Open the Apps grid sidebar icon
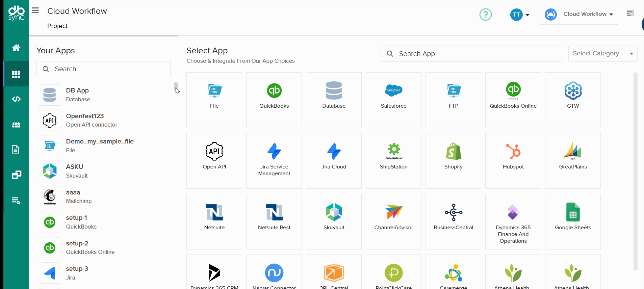 16,74
